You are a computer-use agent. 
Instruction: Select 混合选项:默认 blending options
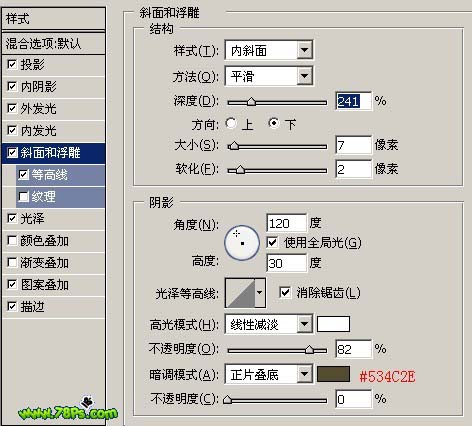point(53,43)
